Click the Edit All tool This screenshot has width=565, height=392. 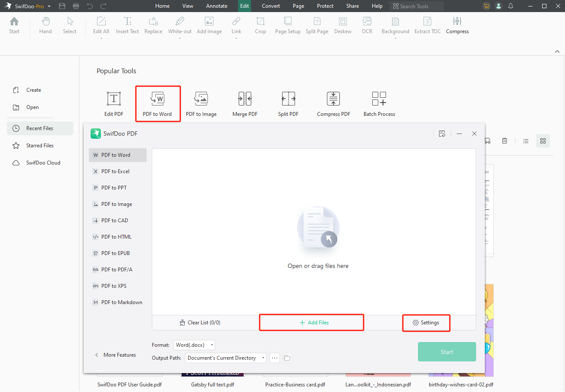pyautogui.click(x=101, y=25)
